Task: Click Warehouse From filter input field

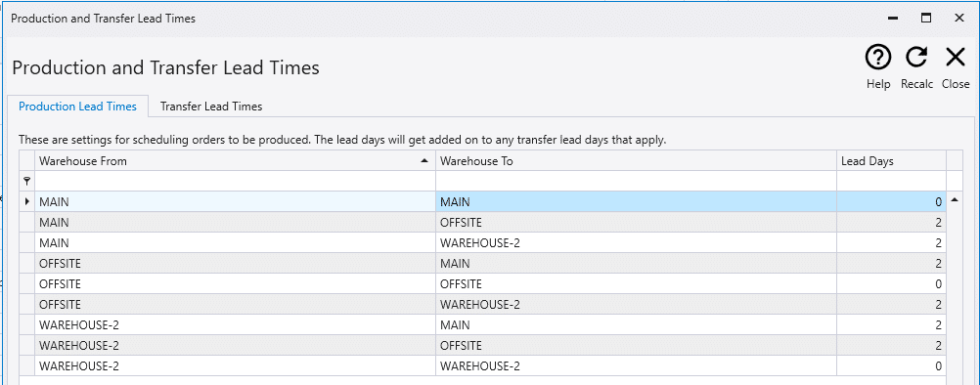Action: [x=235, y=182]
